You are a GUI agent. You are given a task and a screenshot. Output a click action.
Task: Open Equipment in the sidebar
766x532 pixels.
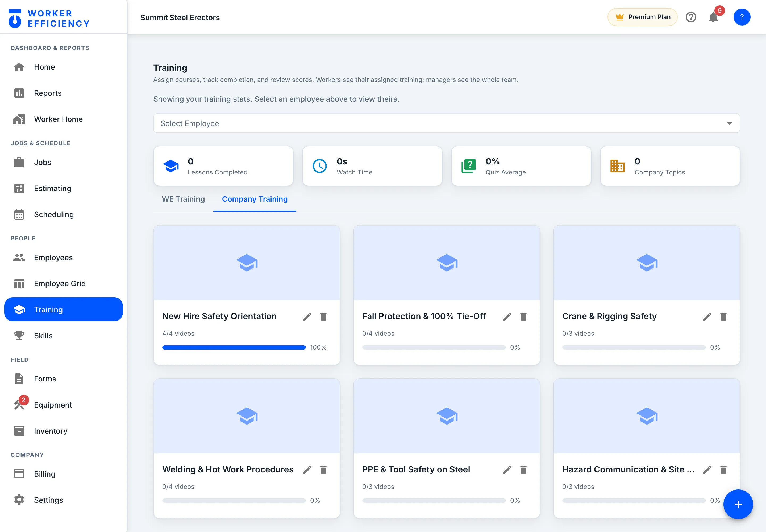[63, 405]
